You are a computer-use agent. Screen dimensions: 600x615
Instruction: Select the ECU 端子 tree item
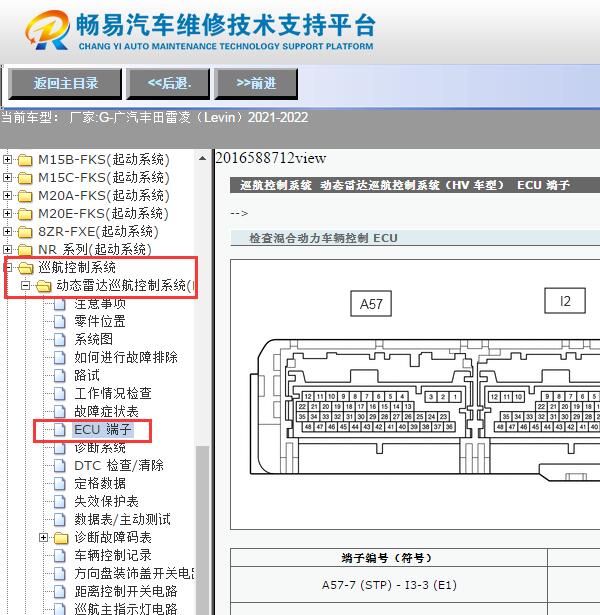click(103, 429)
